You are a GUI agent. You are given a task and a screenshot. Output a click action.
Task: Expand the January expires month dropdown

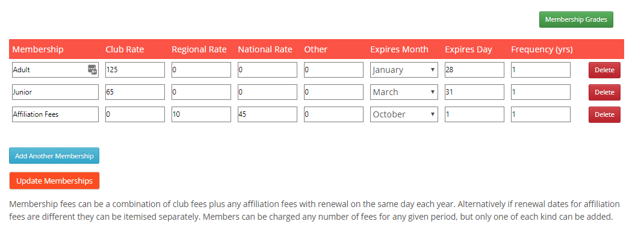point(404,70)
